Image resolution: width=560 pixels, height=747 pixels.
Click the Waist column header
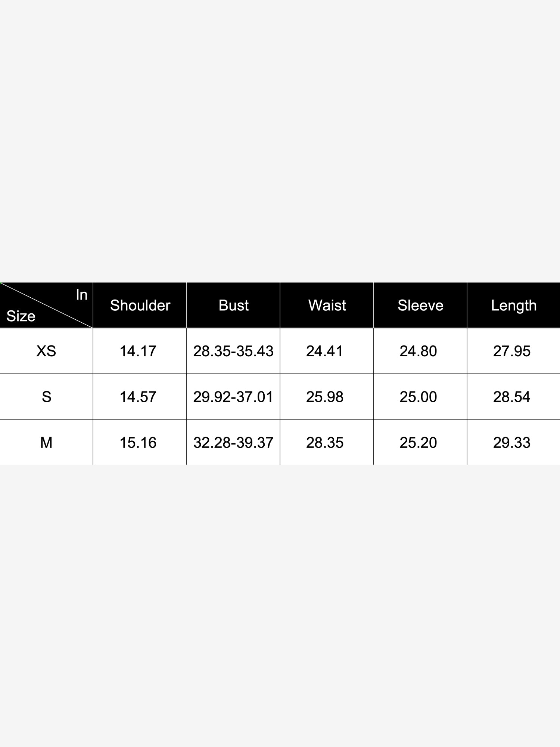point(327,305)
